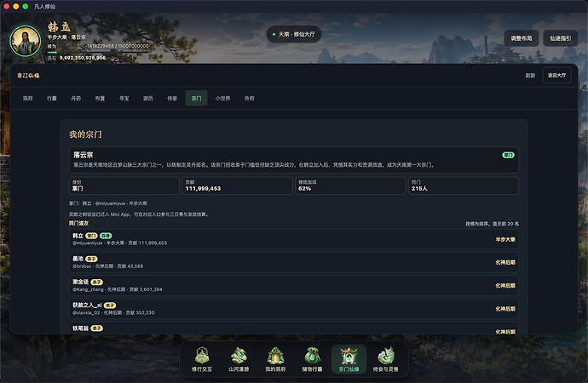The height and width of the screenshot is (383, 588).
Task: Select the member row for @Kang_zhang
Action: pyautogui.click(x=294, y=286)
